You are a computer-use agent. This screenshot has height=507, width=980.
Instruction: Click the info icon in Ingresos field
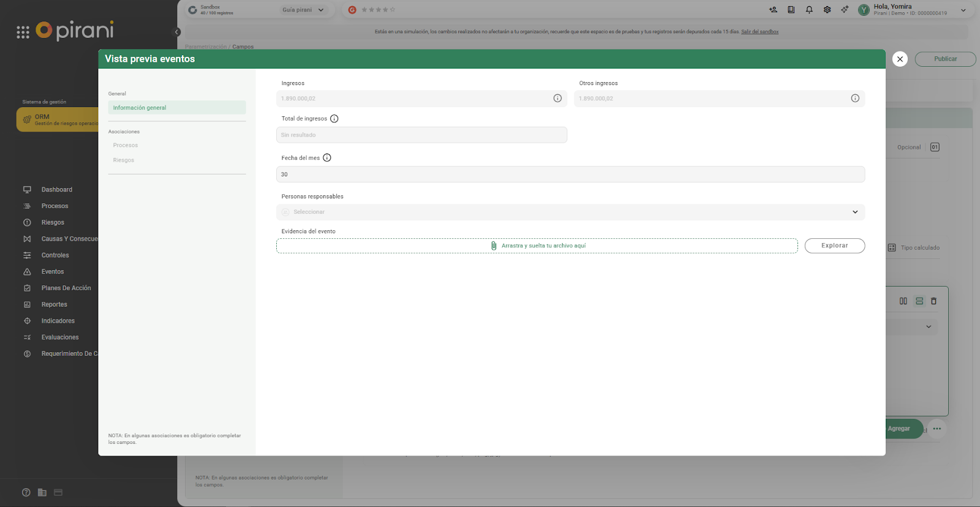pos(557,99)
